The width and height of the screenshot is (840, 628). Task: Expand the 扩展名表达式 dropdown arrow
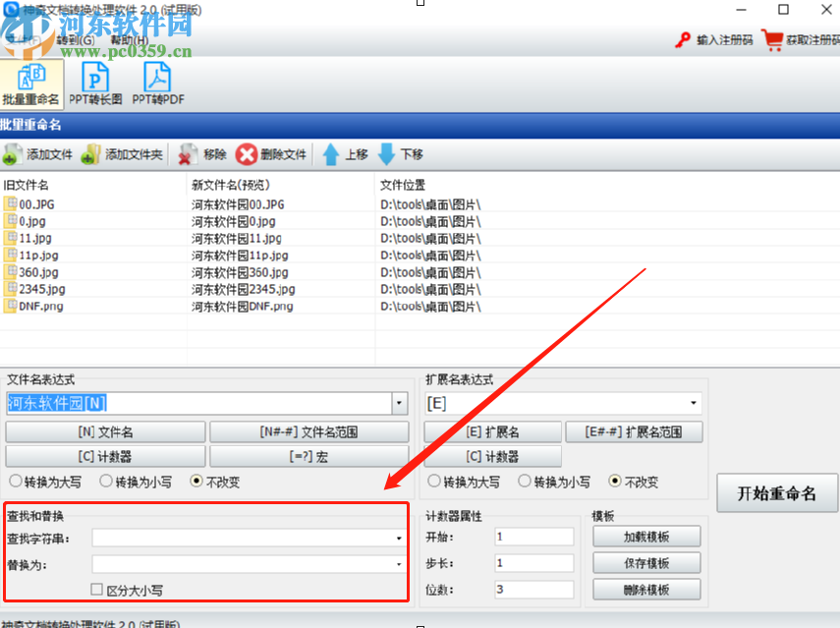click(694, 403)
